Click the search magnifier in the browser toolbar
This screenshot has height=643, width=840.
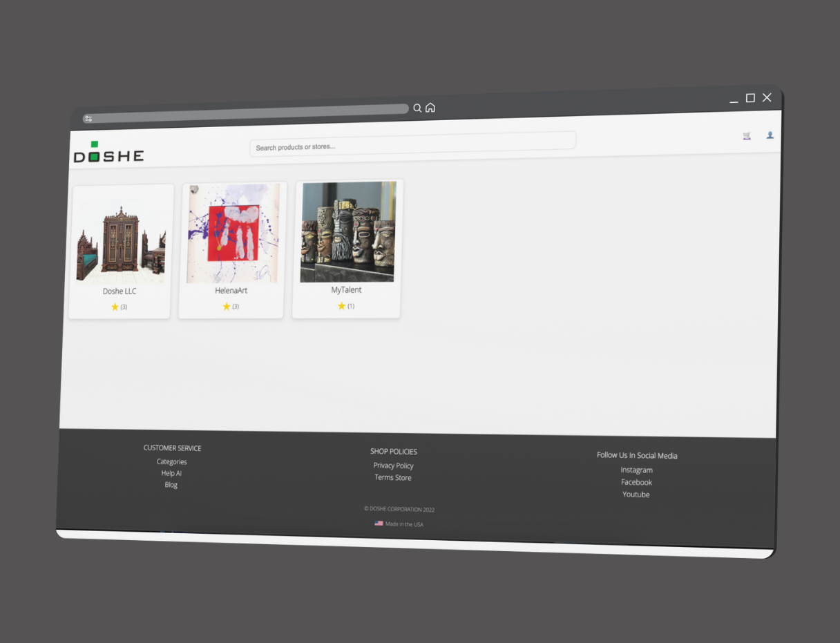pos(417,108)
